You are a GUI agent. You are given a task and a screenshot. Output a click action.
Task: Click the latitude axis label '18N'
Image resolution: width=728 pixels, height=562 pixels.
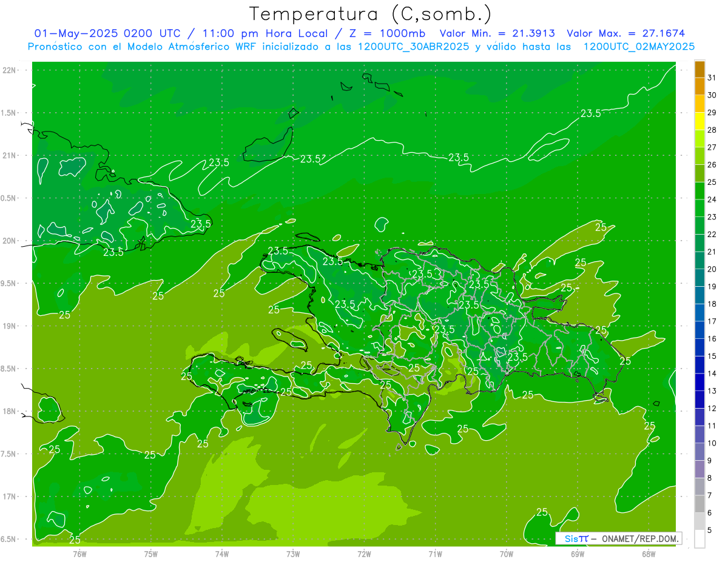9,411
